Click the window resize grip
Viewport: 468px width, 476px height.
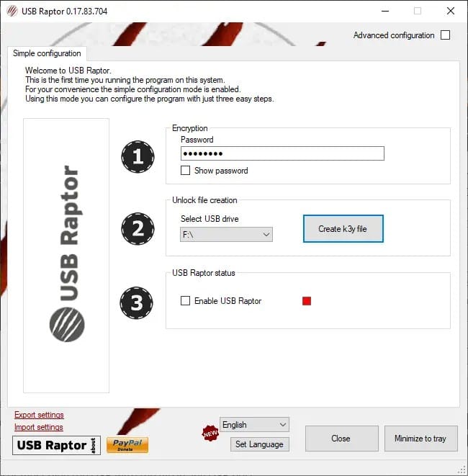(462, 470)
